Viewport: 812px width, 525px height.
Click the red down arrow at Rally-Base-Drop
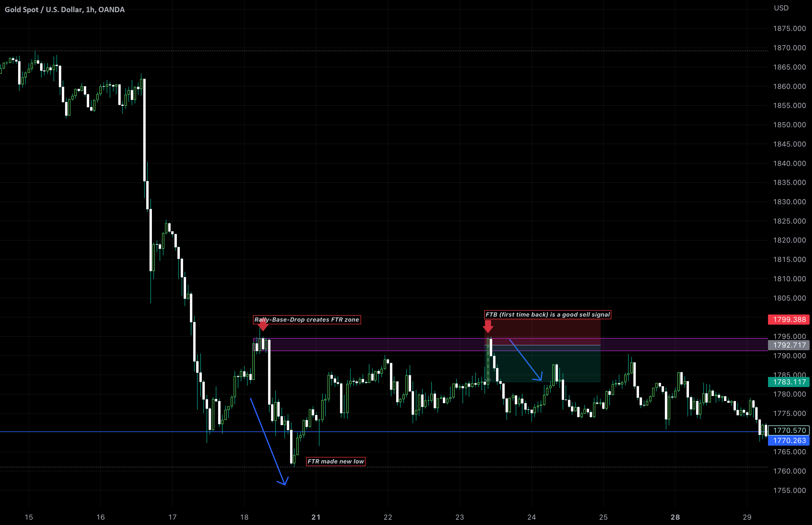pos(263,325)
